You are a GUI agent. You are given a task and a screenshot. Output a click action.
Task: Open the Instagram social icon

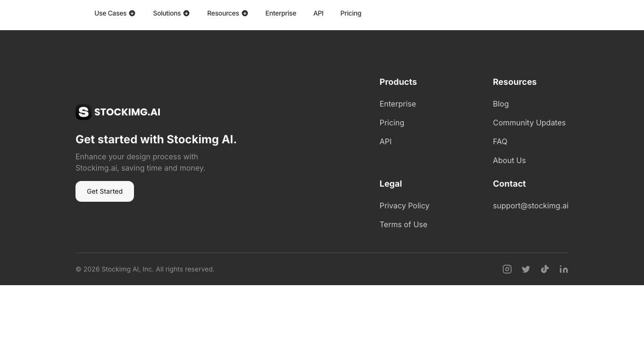click(507, 269)
